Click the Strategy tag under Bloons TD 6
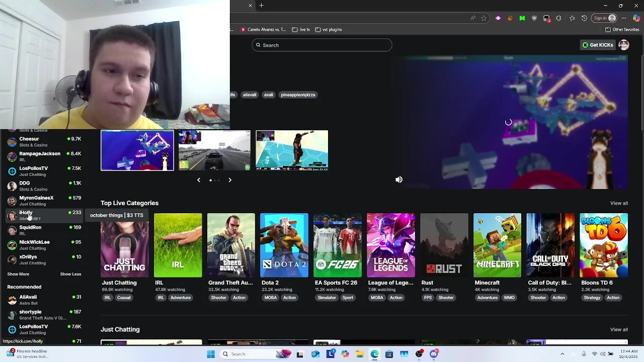The image size is (644, 362). (592, 298)
